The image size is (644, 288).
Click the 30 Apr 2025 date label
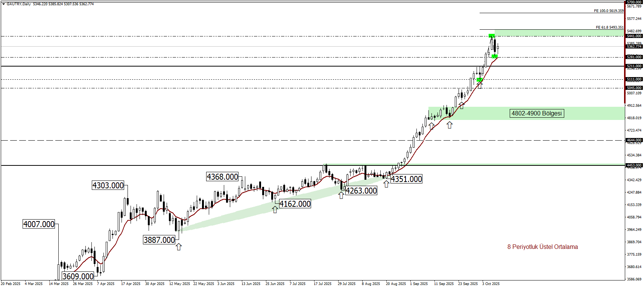[x=155, y=284]
